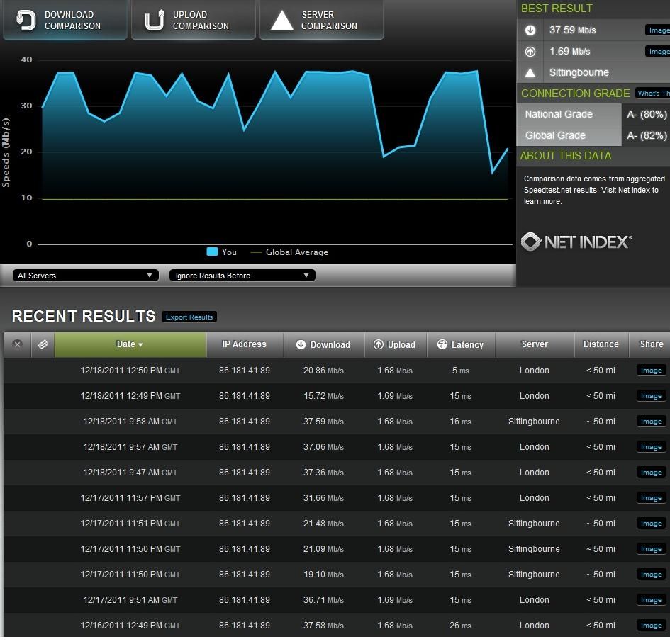This screenshot has height=644, width=670.
Task: Click the delete X icon in table header
Action: pyautogui.click(x=18, y=344)
